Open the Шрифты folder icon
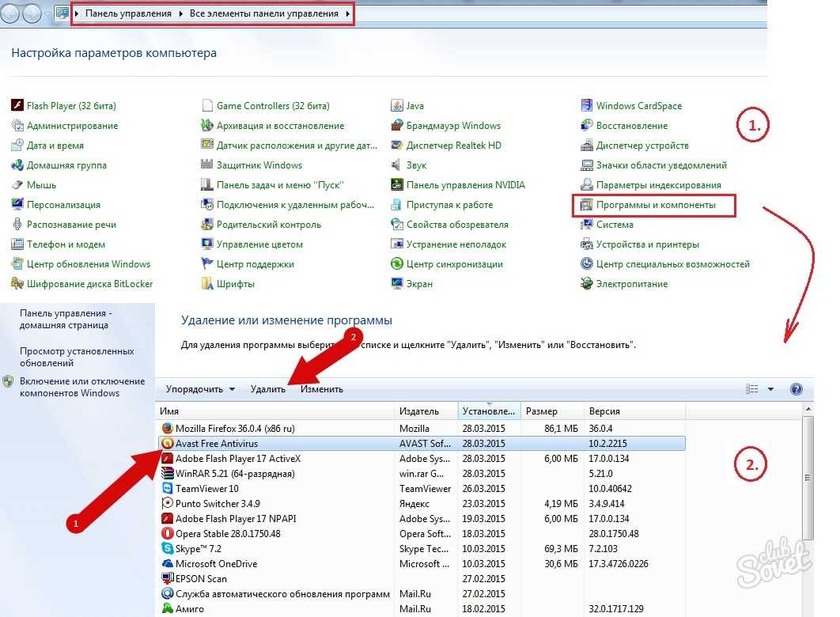This screenshot has height=617, width=840. [x=206, y=284]
